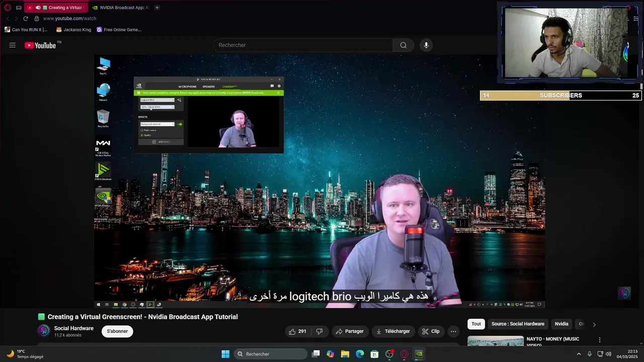This screenshot has width=644, height=362.
Task: Open Jackaroo King bookmark
Action: (x=73, y=30)
